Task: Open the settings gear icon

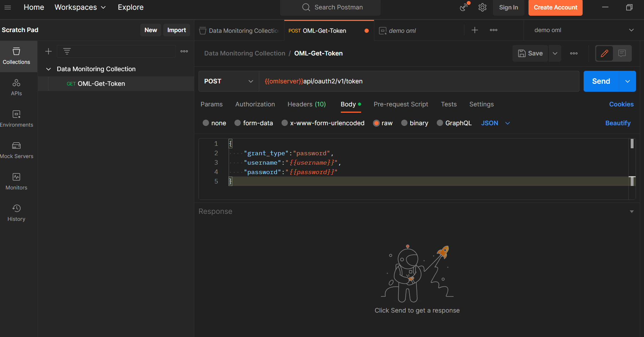Action: tap(482, 7)
